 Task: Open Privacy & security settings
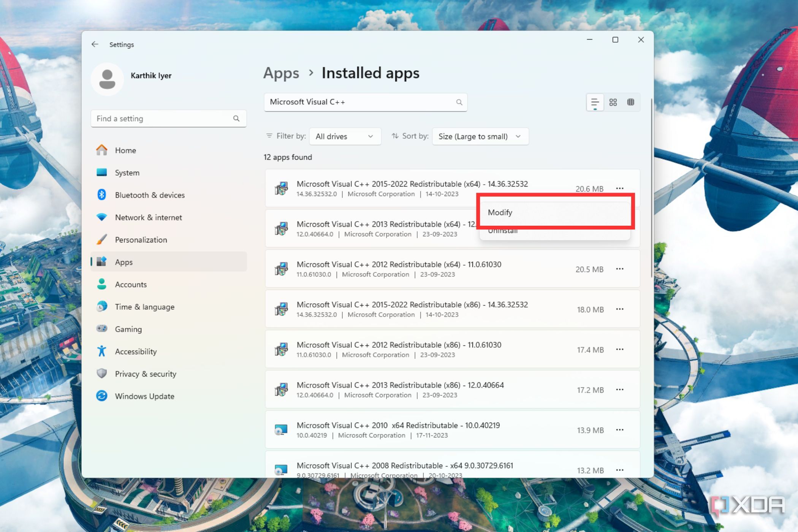tap(146, 374)
